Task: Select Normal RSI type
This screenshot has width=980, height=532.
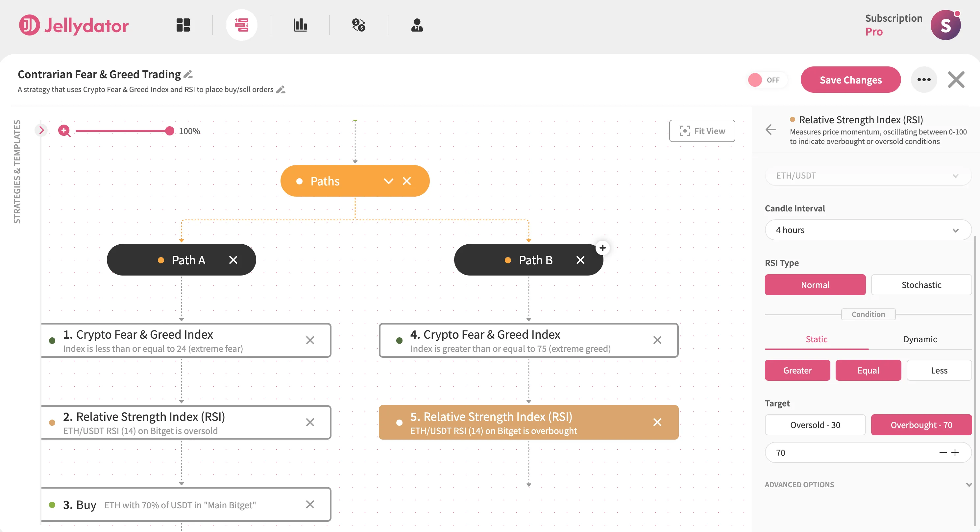Action: pos(815,285)
